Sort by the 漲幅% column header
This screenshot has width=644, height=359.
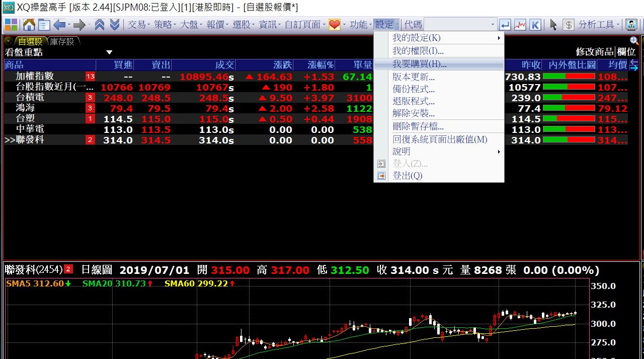pos(314,65)
